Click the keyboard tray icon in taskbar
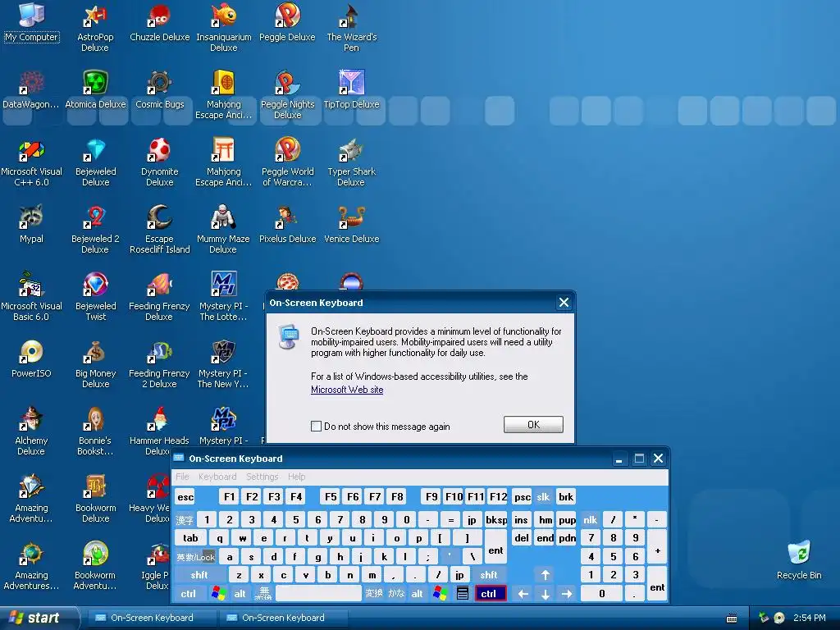This screenshot has width=840, height=630. click(x=731, y=619)
